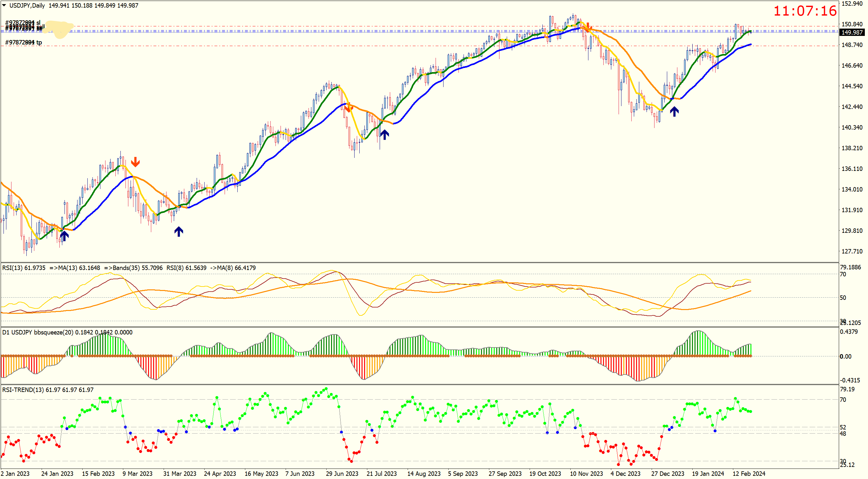Click the blue up arrow from late January 2023
The image size is (868, 479).
coord(64,235)
